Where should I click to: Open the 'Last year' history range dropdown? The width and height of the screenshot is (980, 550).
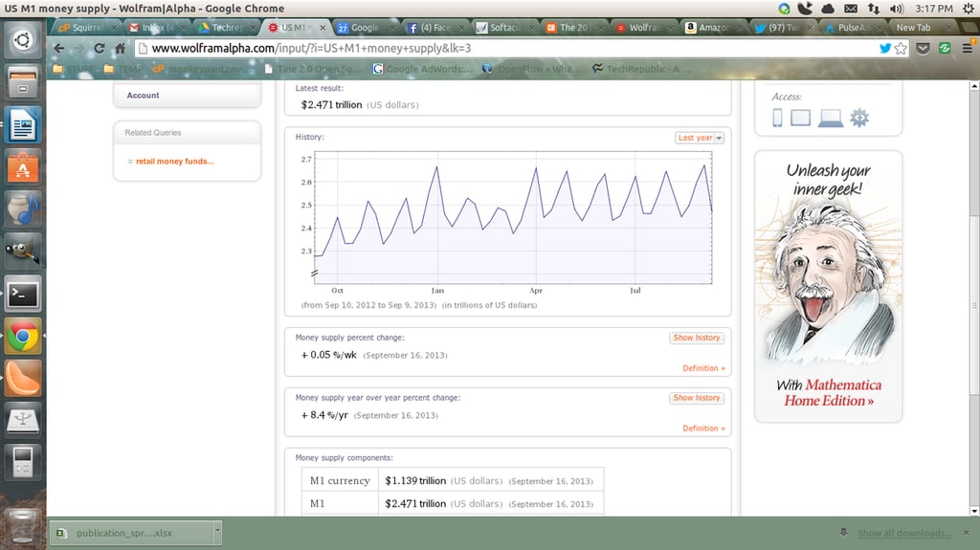coord(700,138)
